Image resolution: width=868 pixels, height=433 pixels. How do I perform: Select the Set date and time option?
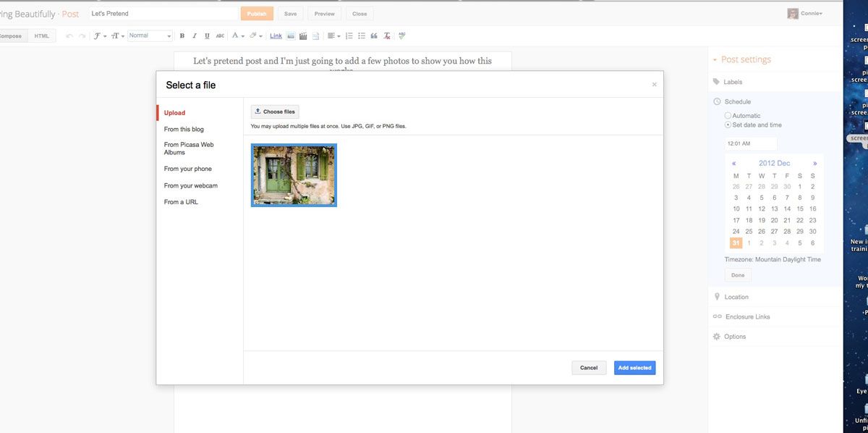[728, 125]
